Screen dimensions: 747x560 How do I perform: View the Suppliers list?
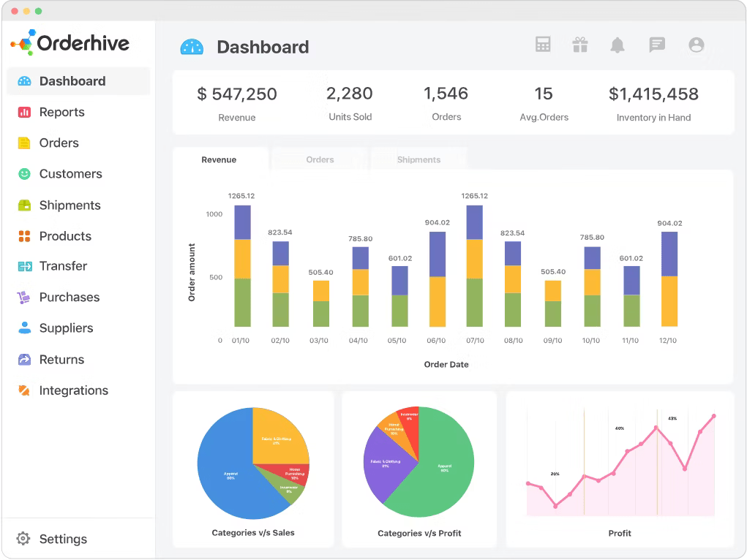[66, 328]
